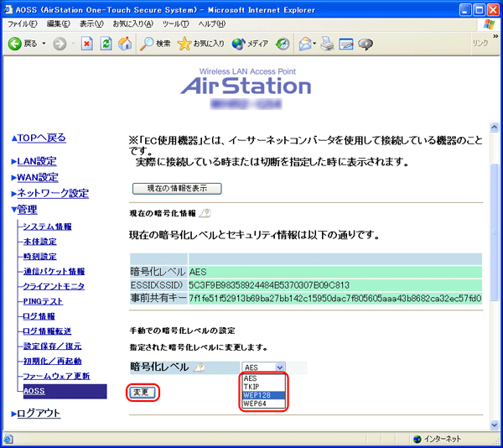Click the IE page icon in title bar
This screenshot has width=503, height=448.
click(x=8, y=9)
